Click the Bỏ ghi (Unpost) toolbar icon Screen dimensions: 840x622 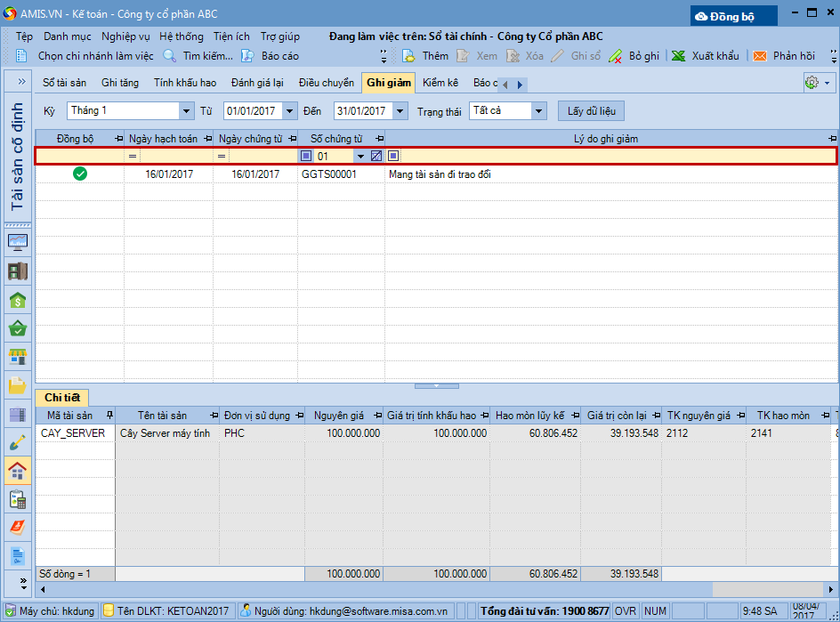coord(616,56)
